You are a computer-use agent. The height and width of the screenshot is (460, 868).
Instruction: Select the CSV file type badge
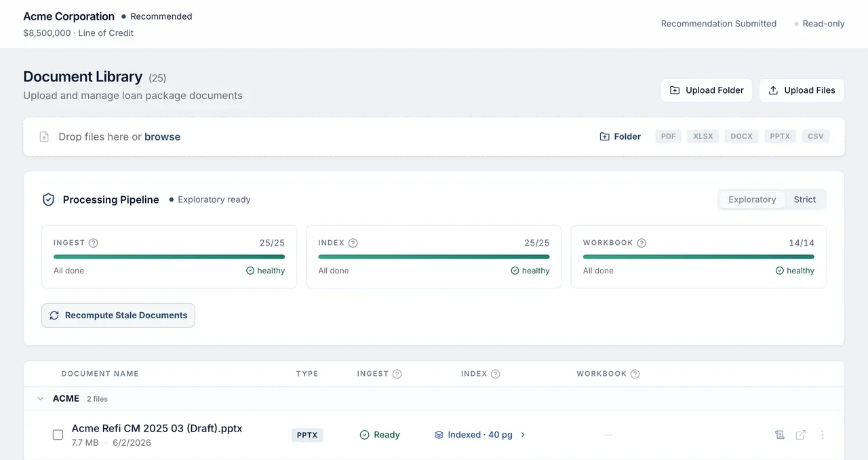click(816, 136)
